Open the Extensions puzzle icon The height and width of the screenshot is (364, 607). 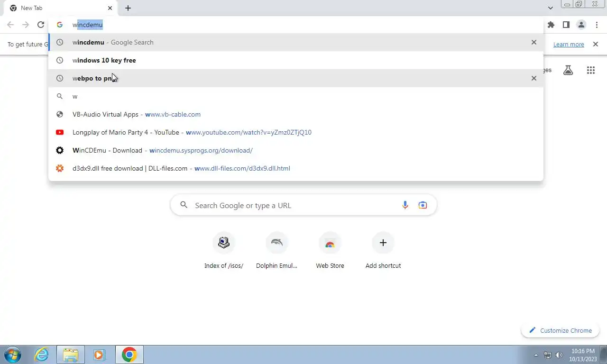point(551,25)
